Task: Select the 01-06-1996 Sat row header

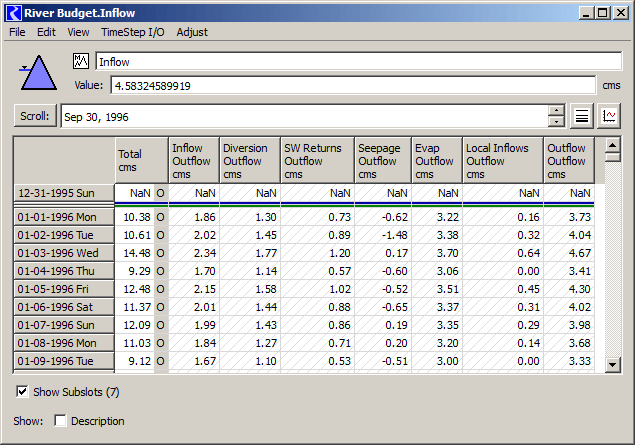Action: tap(64, 307)
